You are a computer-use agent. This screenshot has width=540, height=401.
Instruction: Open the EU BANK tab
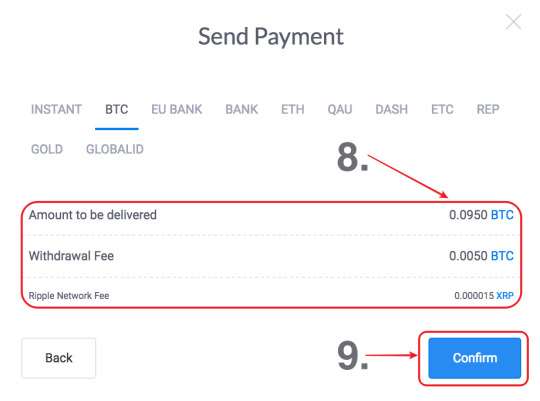177,110
